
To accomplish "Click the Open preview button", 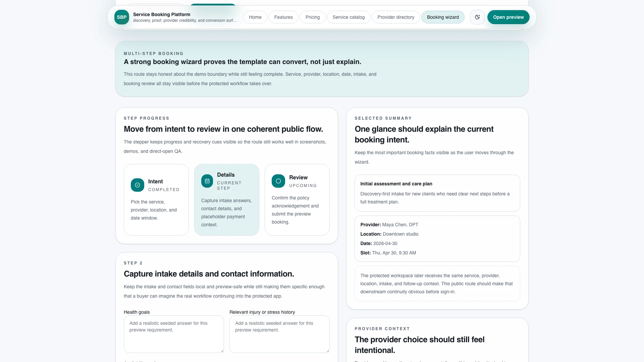I will pos(508,17).
